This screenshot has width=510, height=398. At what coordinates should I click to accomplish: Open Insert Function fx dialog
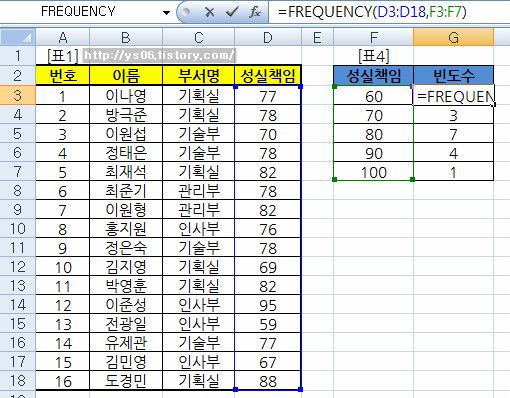[255, 12]
